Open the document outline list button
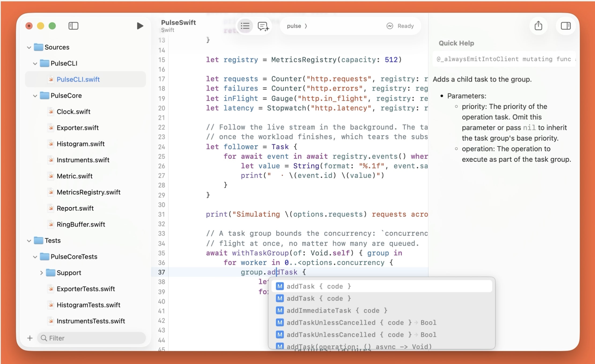Image resolution: width=595 pixels, height=364 pixels. click(245, 26)
